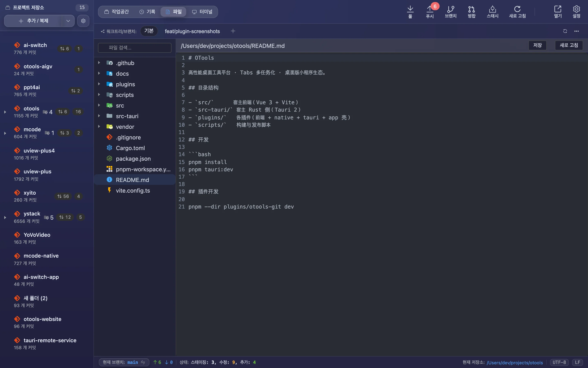The image size is (588, 368).
Task: Click the Save (저장) button
Action: click(x=537, y=45)
